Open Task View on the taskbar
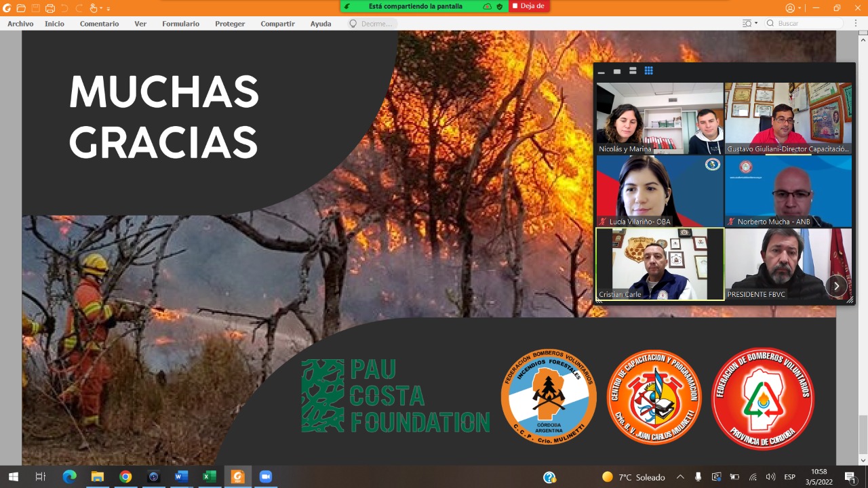Viewport: 868px width, 488px height. tap(40, 477)
